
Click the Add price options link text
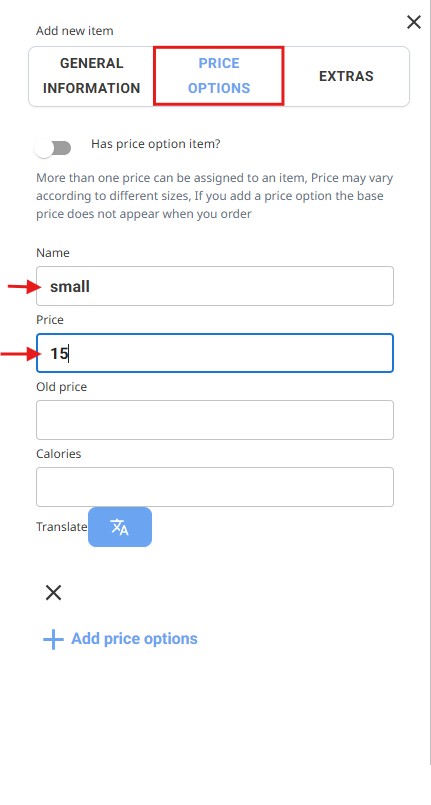(x=134, y=639)
